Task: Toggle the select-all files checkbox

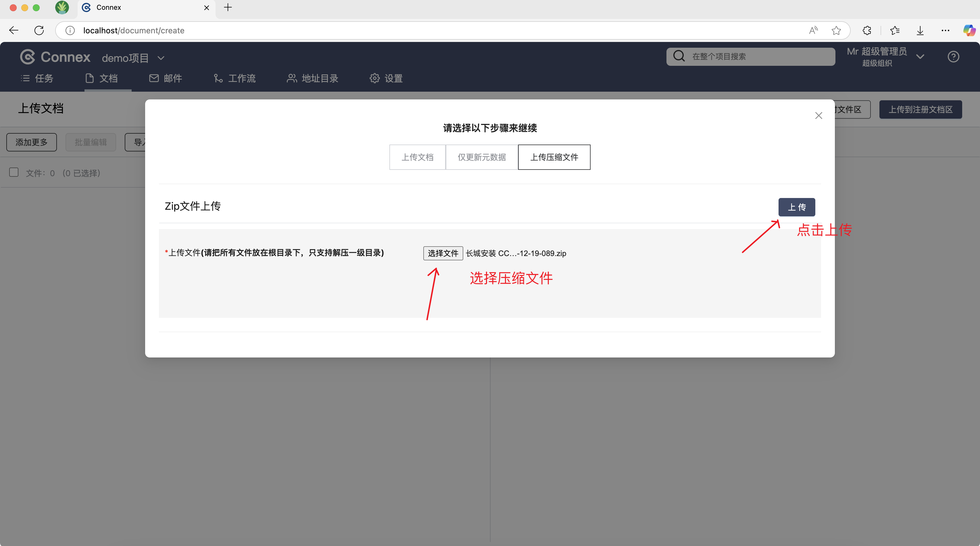Action: 14,172
